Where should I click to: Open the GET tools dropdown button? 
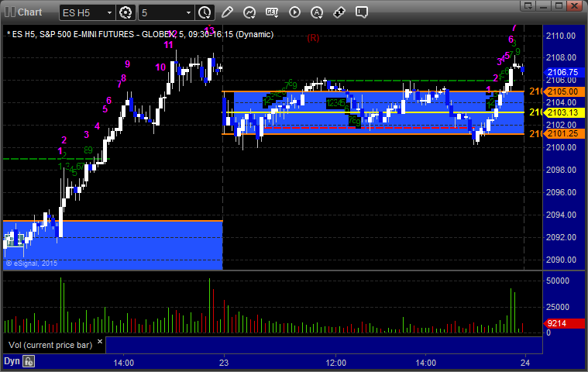click(x=272, y=12)
